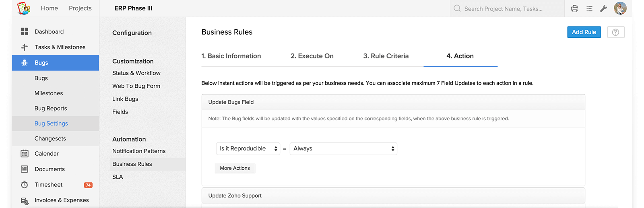
Task: Click the Documents icon in sidebar
Action: 25,169
